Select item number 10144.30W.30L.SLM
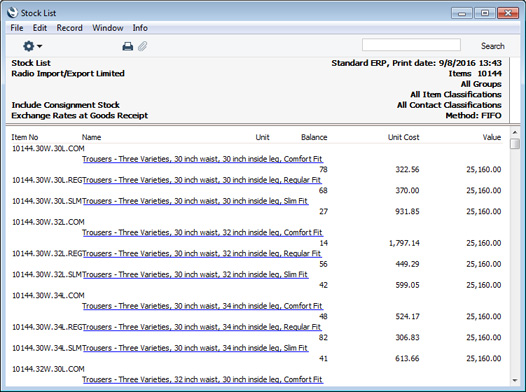This screenshot has height=392, width=526. pyautogui.click(x=47, y=201)
